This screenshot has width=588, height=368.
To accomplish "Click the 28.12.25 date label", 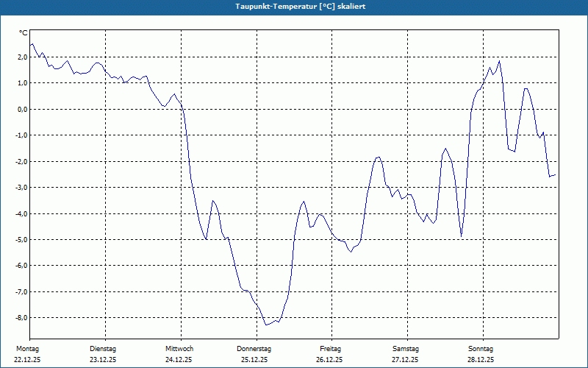I will [x=481, y=360].
